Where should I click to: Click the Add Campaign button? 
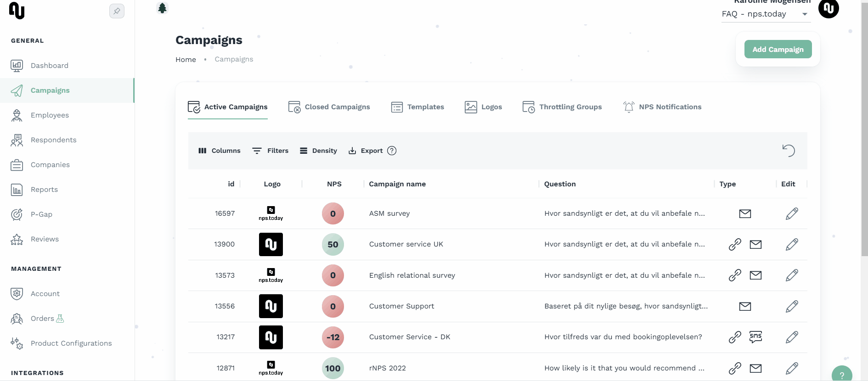coord(778,50)
